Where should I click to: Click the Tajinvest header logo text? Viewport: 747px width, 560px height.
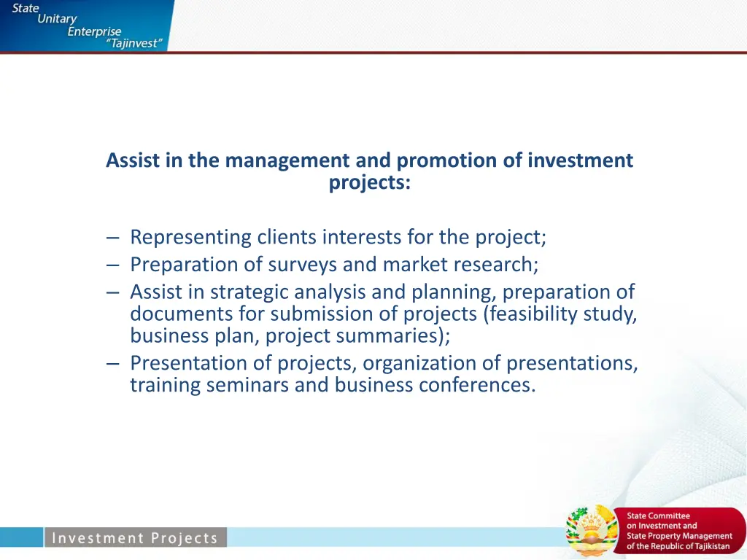coord(87,26)
